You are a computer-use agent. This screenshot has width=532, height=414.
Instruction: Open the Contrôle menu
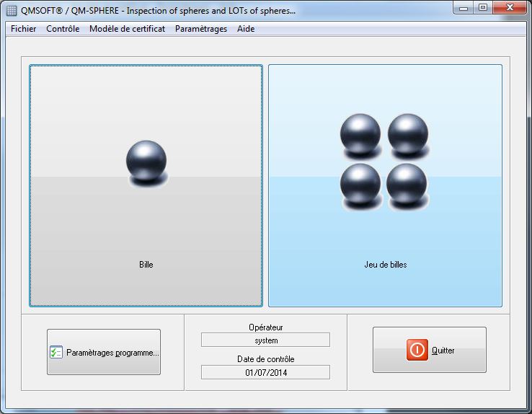click(63, 29)
